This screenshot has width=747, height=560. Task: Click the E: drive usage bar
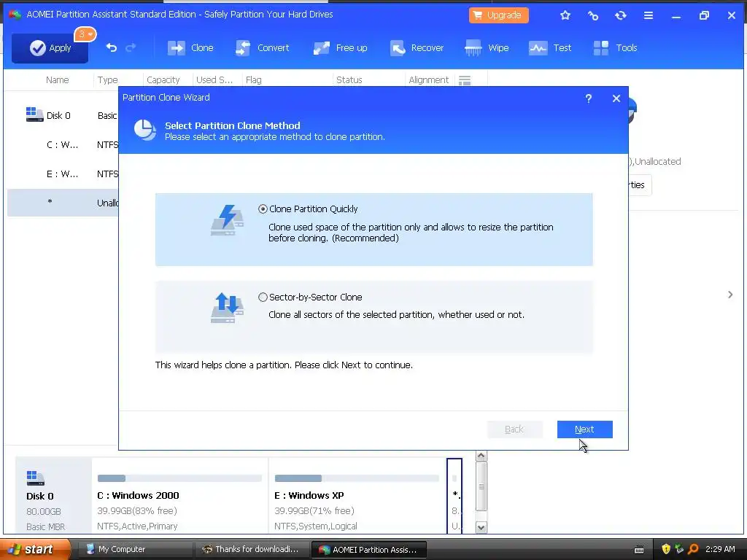click(357, 478)
